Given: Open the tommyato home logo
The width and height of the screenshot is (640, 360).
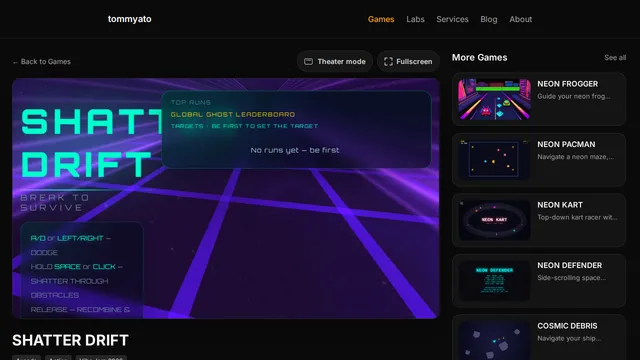Looking at the screenshot, I should click(129, 19).
